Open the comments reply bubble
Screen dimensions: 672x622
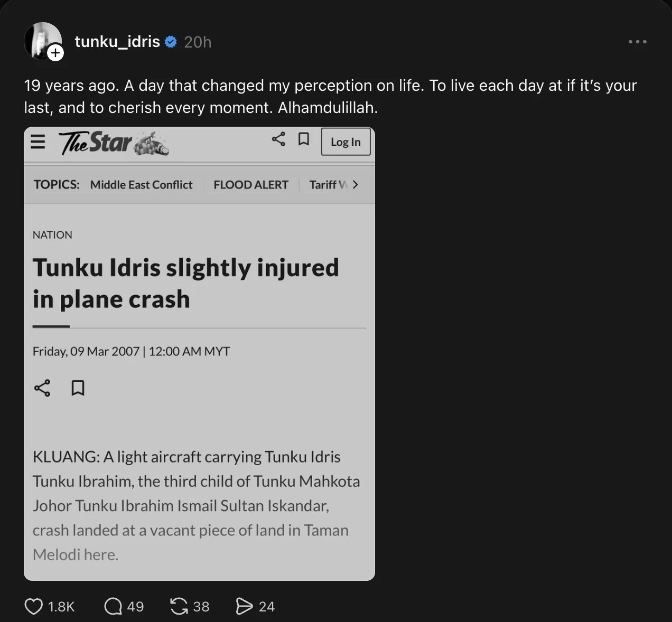113,606
